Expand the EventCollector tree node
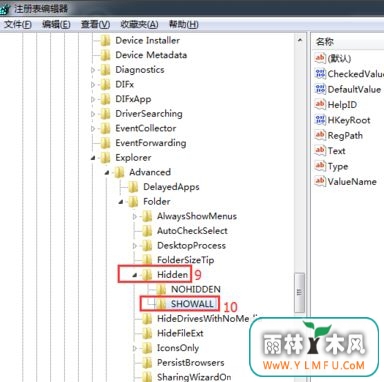 pos(93,129)
